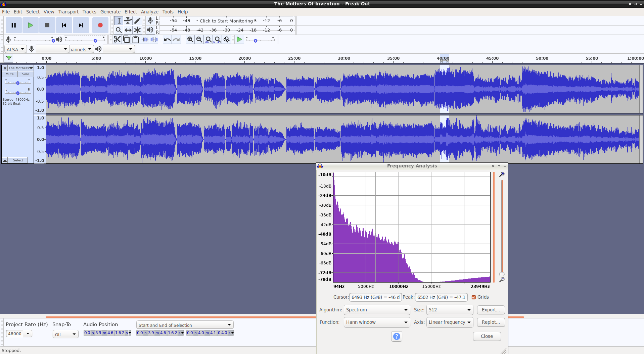Open Size 512 dropdown

(450, 310)
